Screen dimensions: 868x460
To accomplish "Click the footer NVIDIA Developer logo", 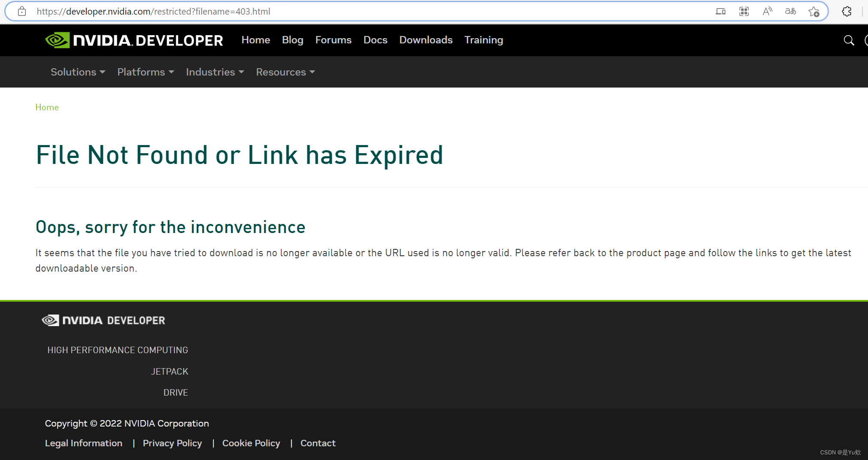I will pyautogui.click(x=104, y=321).
